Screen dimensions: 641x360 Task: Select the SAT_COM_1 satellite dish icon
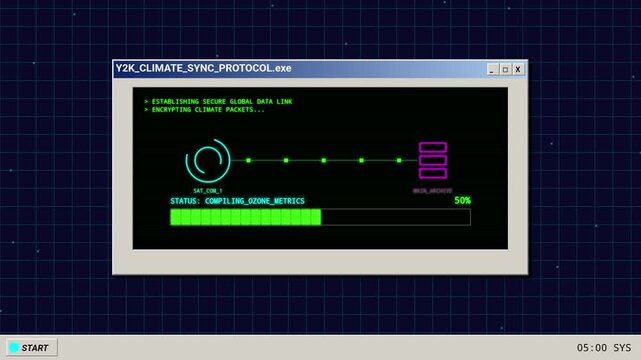[x=208, y=161]
